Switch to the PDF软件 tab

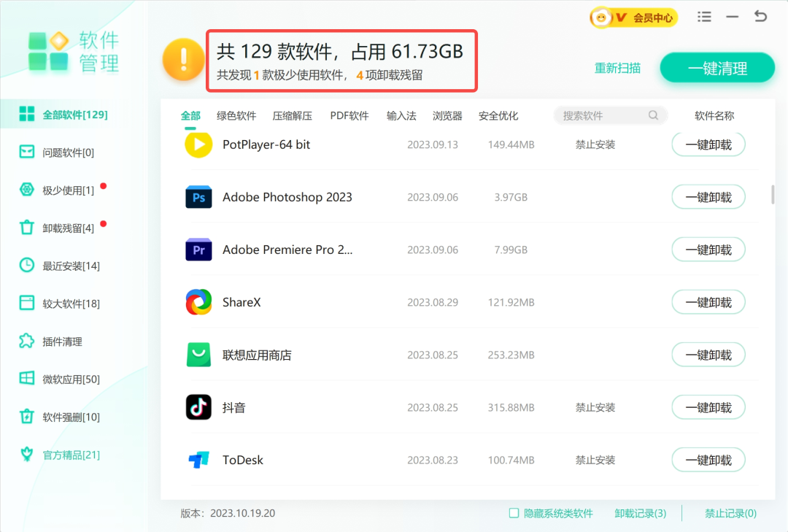click(349, 115)
